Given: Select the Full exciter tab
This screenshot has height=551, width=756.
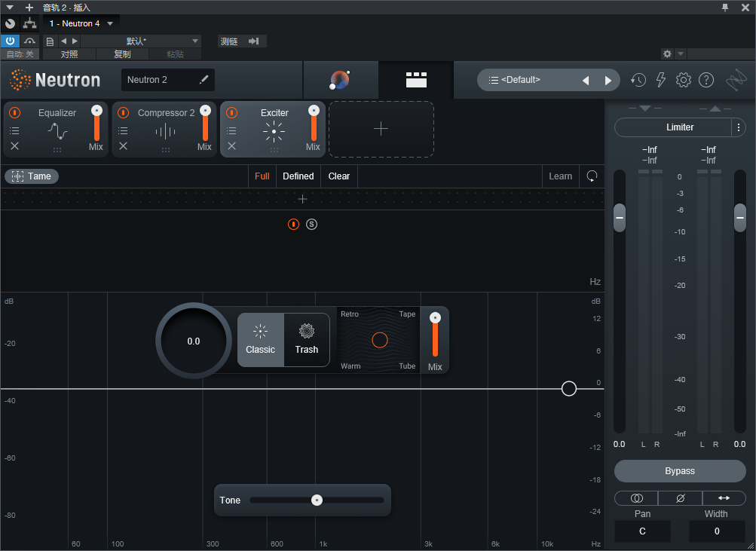Looking at the screenshot, I should 262,176.
